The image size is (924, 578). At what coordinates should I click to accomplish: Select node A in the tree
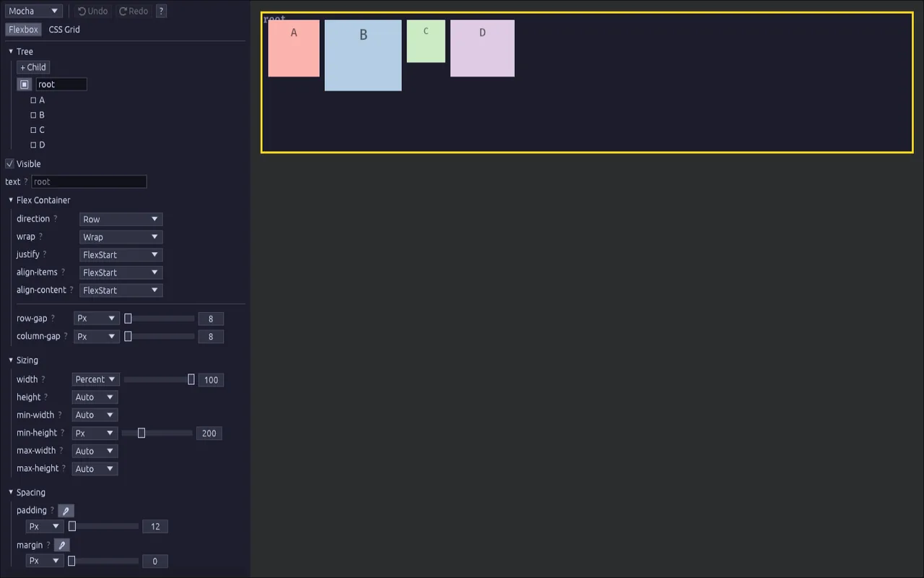click(x=38, y=100)
